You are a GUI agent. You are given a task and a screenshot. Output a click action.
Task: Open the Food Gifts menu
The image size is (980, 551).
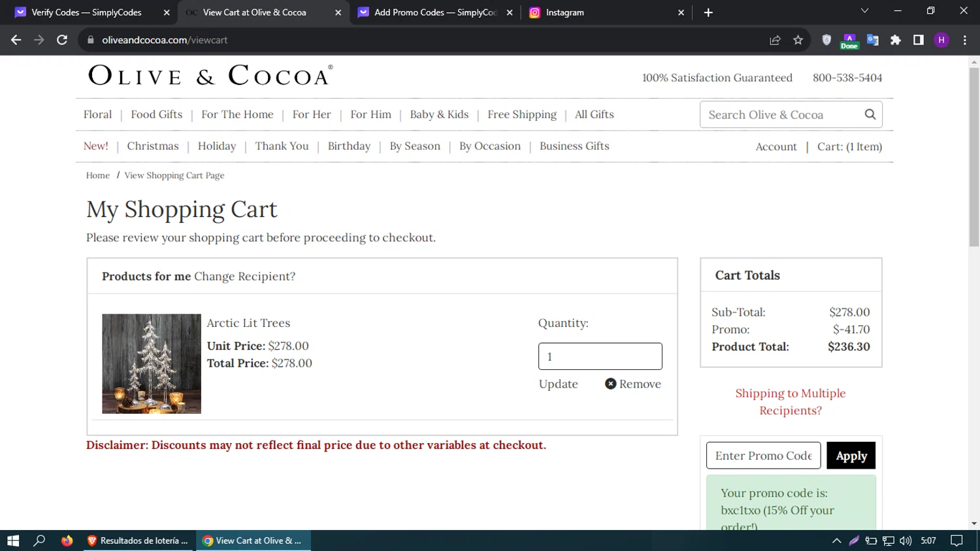pos(157,114)
